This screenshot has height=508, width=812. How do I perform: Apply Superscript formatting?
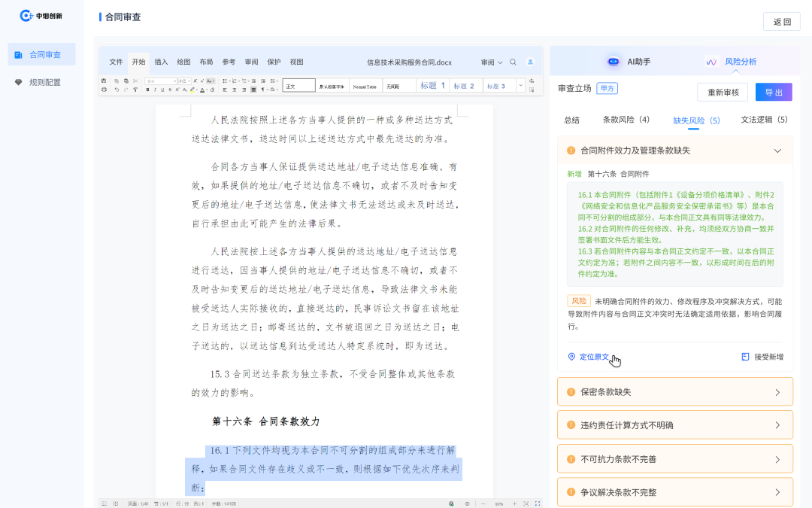(x=177, y=90)
